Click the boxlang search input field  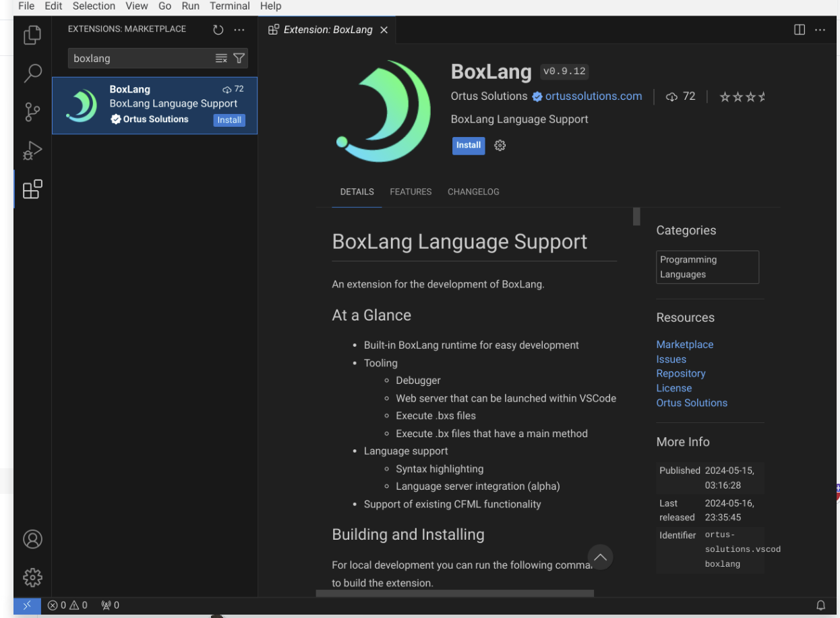[x=140, y=59]
